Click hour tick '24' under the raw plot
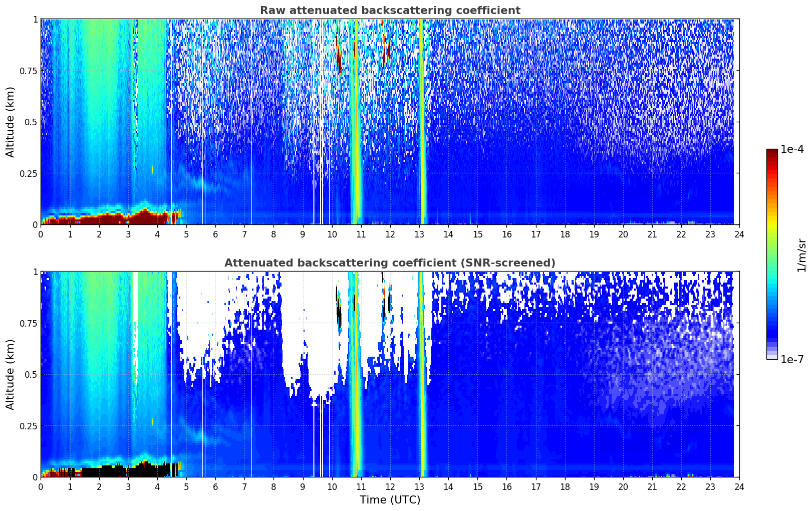This screenshot has width=812, height=511. [x=739, y=234]
